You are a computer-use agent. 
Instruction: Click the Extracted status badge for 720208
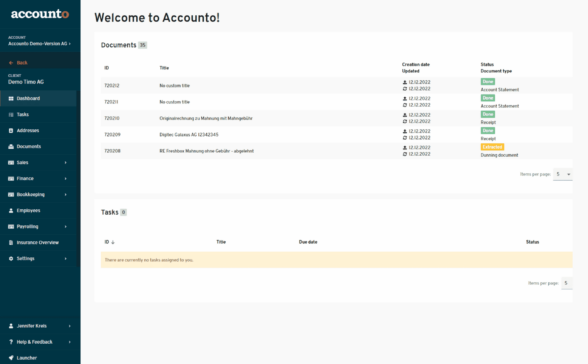[492, 147]
